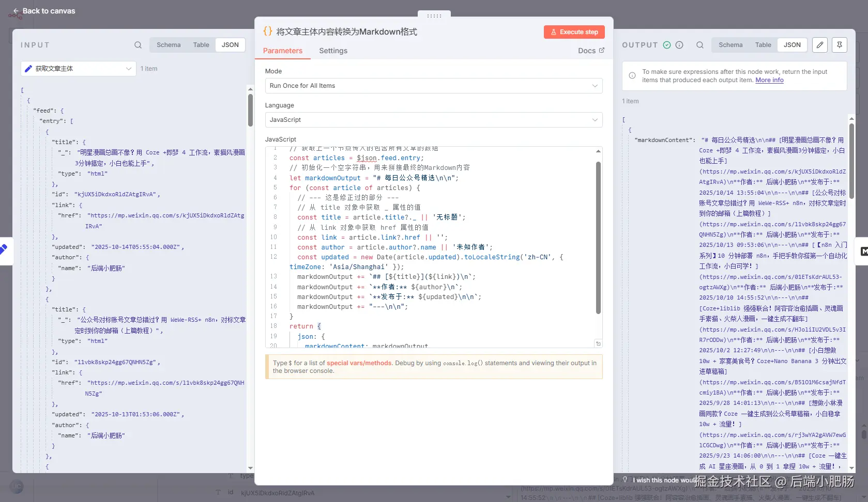Click the input panel search icon
This screenshot has height=502, width=868.
138,45
